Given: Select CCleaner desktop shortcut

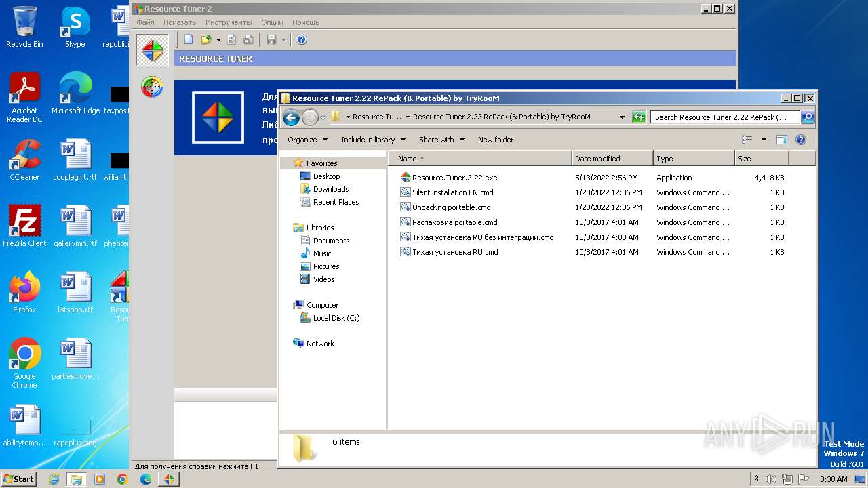Looking at the screenshot, I should click(x=24, y=159).
